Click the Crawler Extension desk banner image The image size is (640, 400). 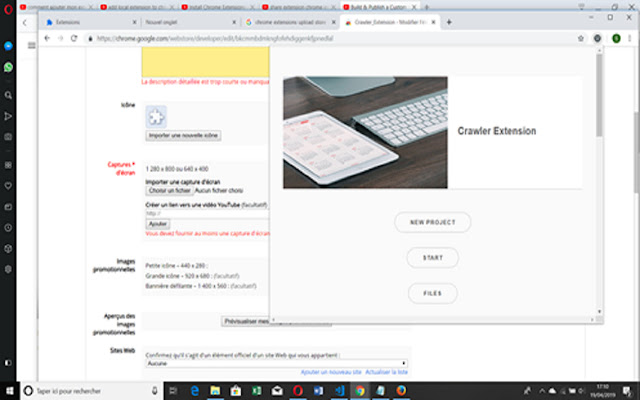point(365,132)
